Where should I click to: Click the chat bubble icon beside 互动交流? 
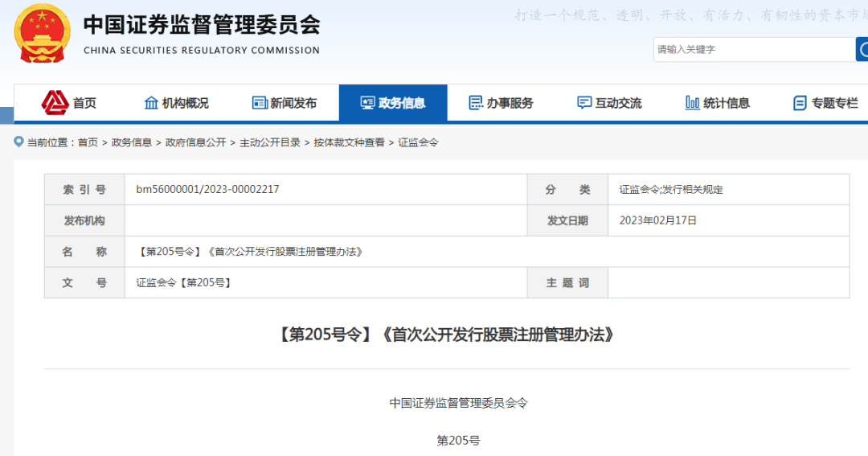(x=584, y=102)
